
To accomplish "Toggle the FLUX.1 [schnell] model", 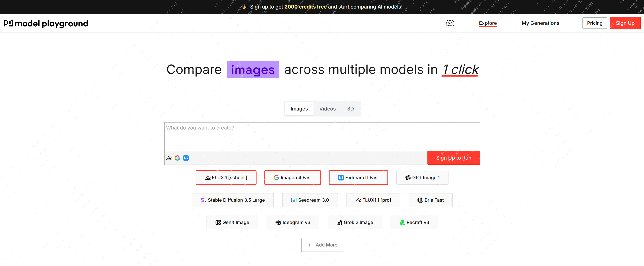I will pyautogui.click(x=226, y=178).
